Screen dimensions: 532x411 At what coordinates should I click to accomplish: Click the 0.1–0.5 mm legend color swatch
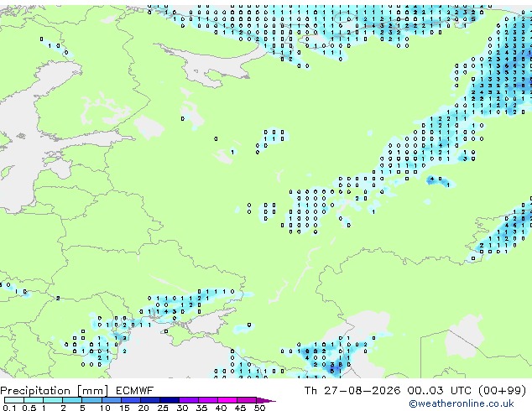click(x=14, y=400)
